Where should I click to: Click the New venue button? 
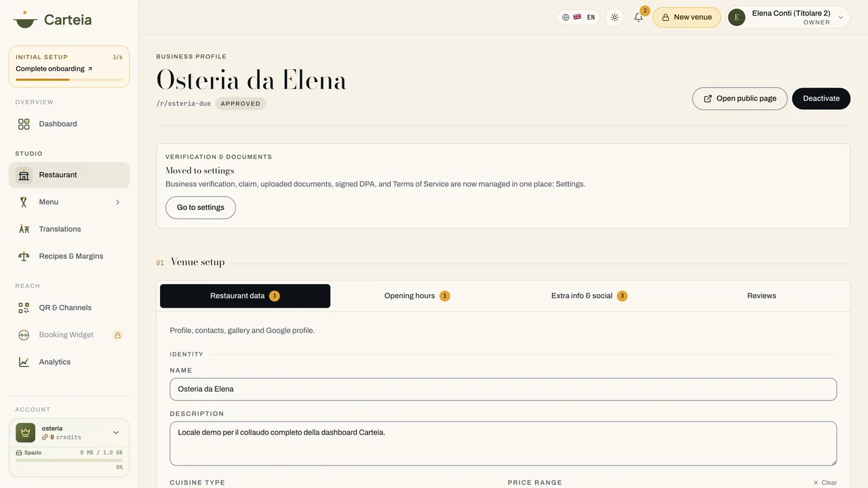coord(686,17)
